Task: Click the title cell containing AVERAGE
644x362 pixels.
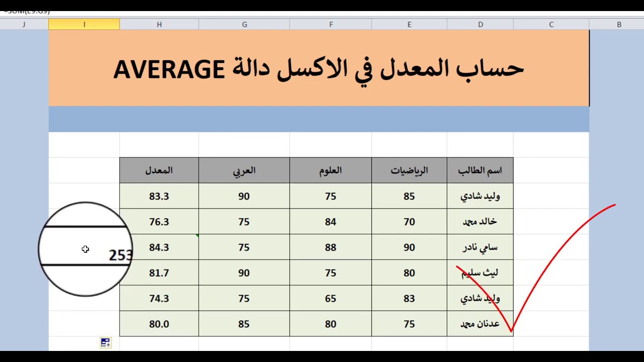Action: 318,68
